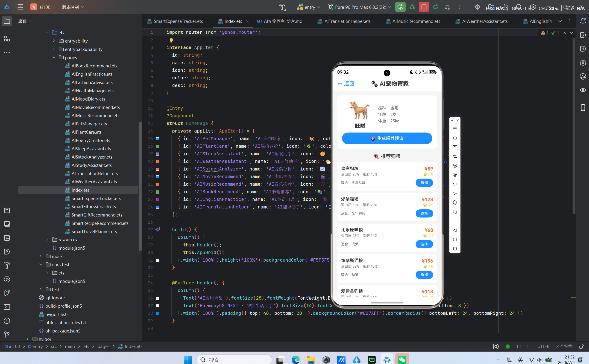Viewport: 589px width, 364px height.
Task: Toggle read-only lock icon in status bar
Action: pos(581,346)
